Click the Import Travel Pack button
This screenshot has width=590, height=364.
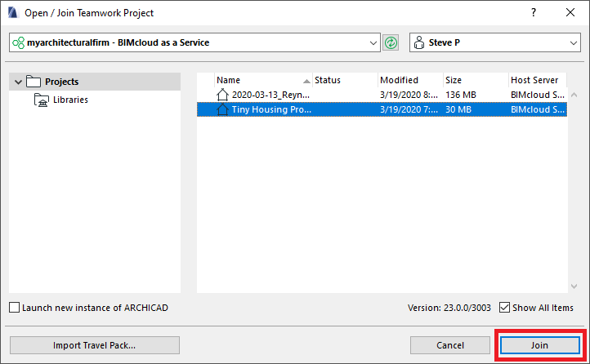pos(95,345)
